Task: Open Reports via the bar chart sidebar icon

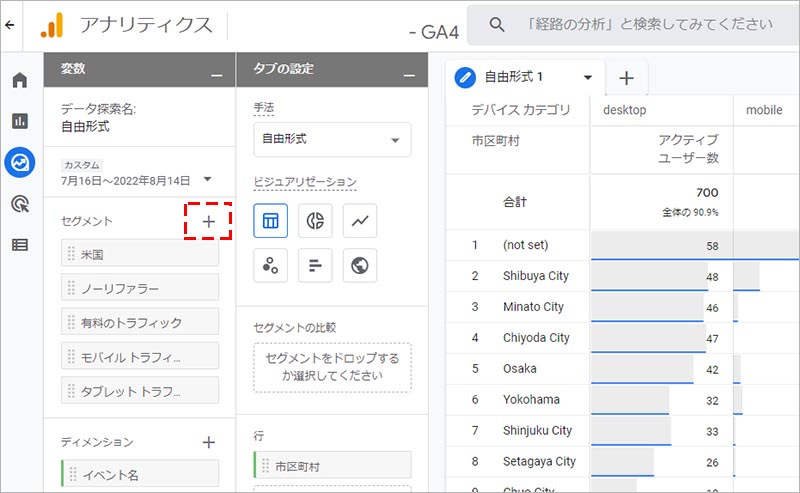Action: (19, 121)
